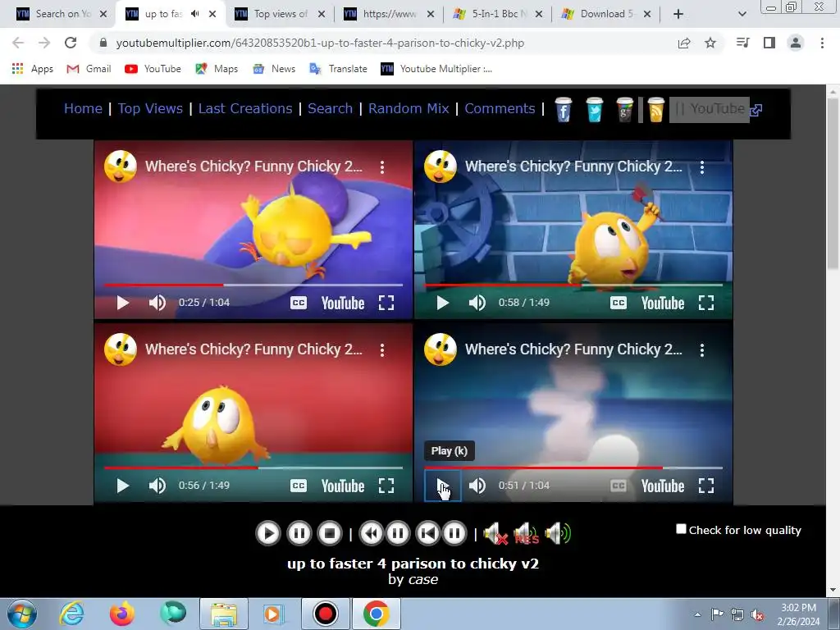Click the progress bar of bottom-right video
Image resolution: width=840 pixels, height=630 pixels.
click(x=573, y=468)
